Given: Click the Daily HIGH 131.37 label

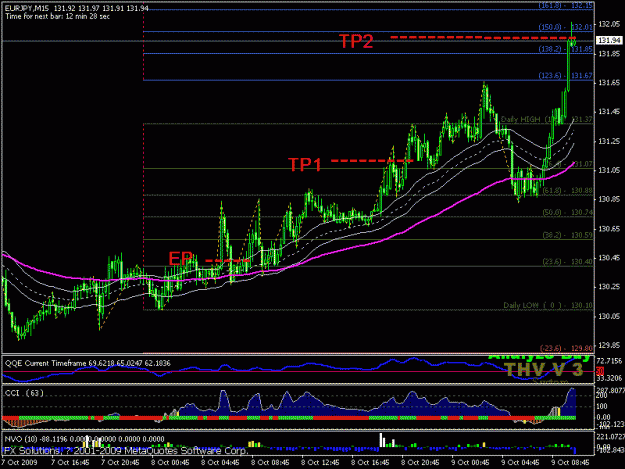Looking at the screenshot, I should [546, 119].
